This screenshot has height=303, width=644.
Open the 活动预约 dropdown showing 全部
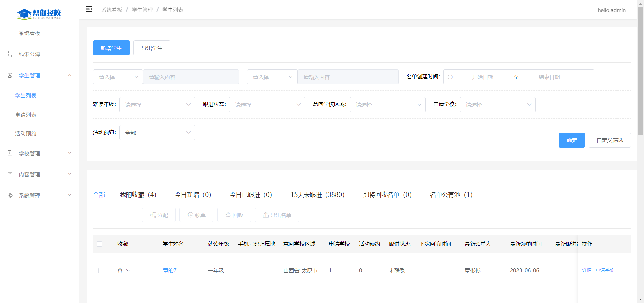coord(157,133)
